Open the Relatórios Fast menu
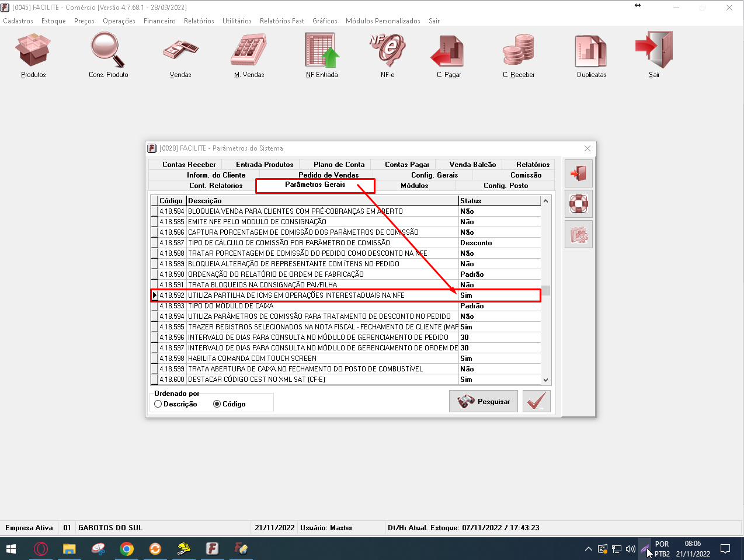 pos(282,21)
